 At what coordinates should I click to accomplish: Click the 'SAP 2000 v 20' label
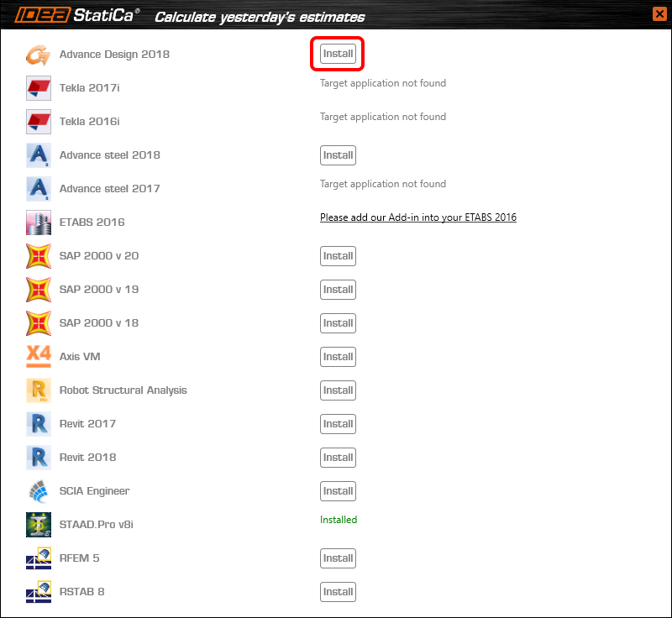[99, 255]
